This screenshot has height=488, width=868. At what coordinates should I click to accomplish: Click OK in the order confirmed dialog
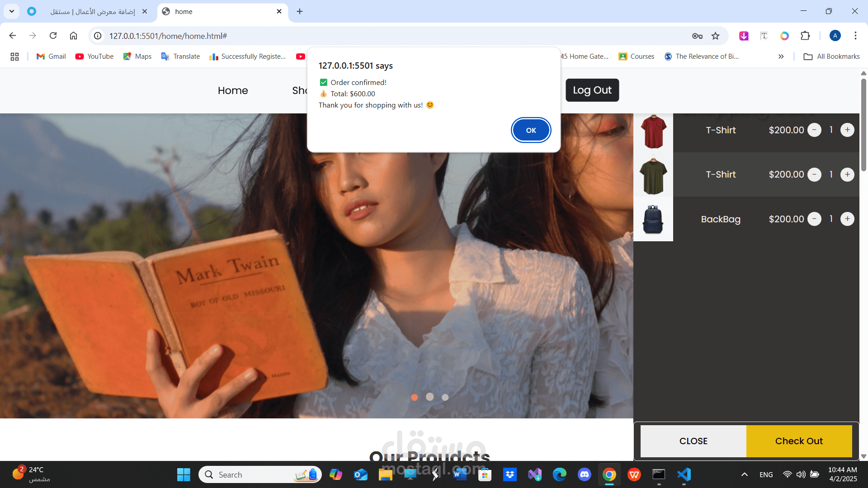[531, 130]
